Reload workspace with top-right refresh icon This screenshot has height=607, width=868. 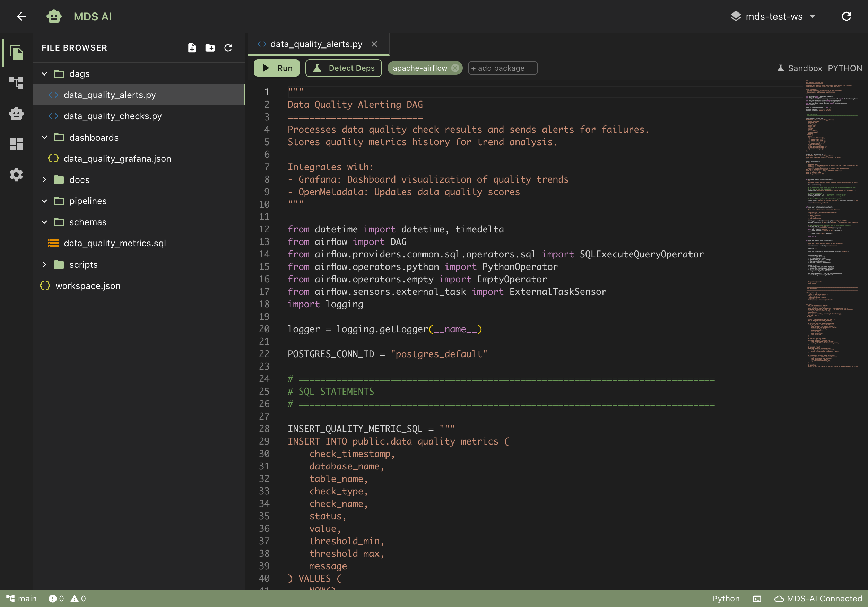847,16
